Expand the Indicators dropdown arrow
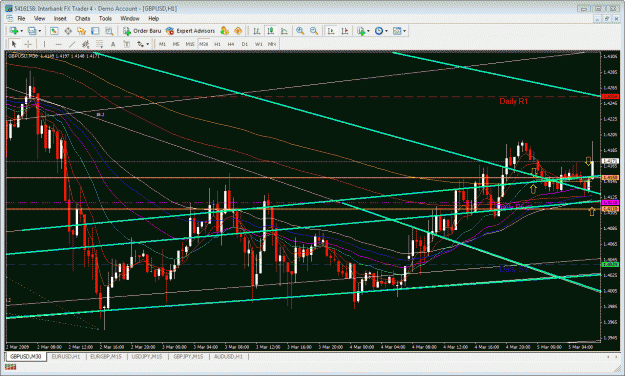The height and width of the screenshot is (376, 625). click(x=368, y=31)
